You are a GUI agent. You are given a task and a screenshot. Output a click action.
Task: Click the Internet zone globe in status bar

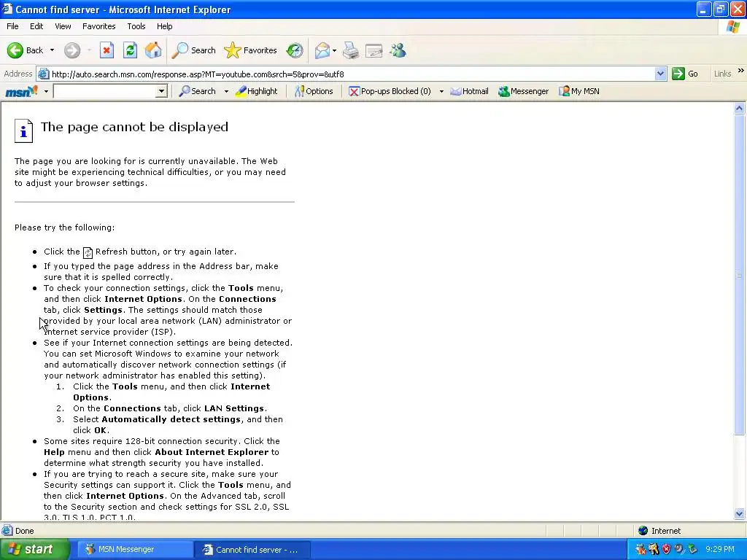(643, 531)
